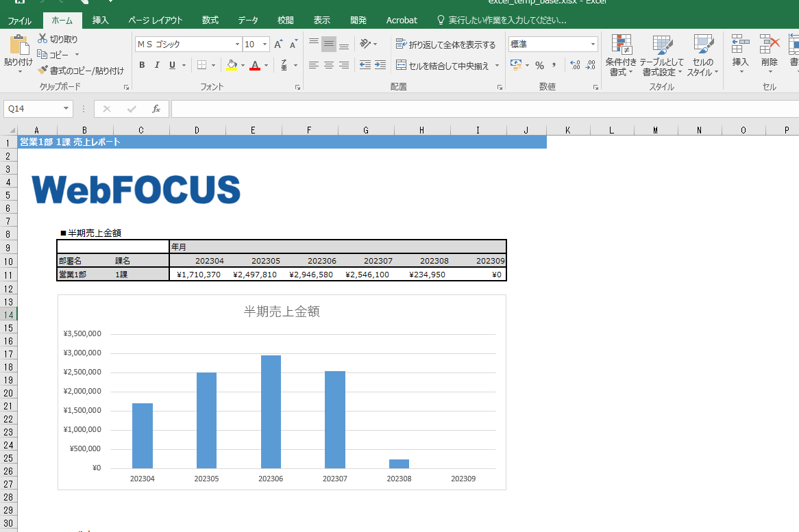Open the font color dropdown arrow
This screenshot has width=799, height=532.
[x=266, y=65]
